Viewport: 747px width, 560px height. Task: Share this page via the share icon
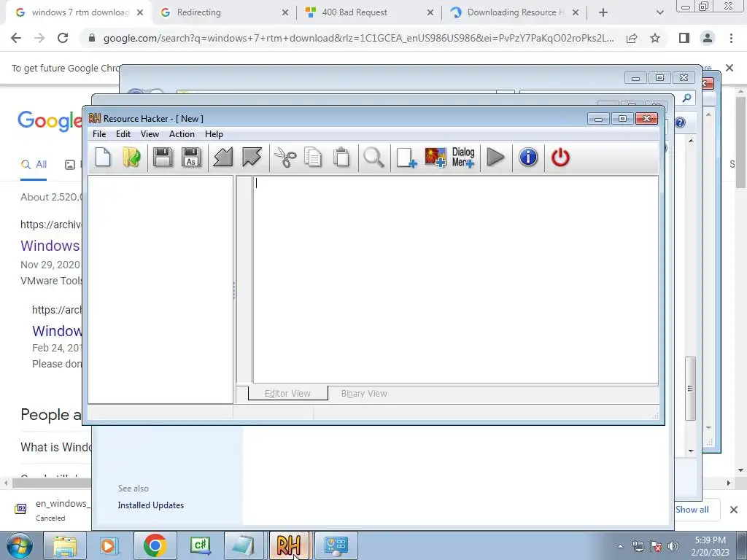pos(632,38)
